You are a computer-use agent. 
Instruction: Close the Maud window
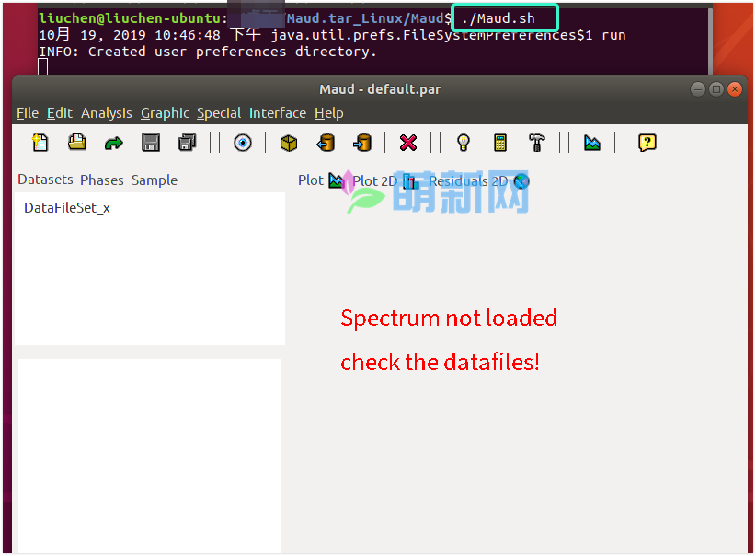coord(735,89)
